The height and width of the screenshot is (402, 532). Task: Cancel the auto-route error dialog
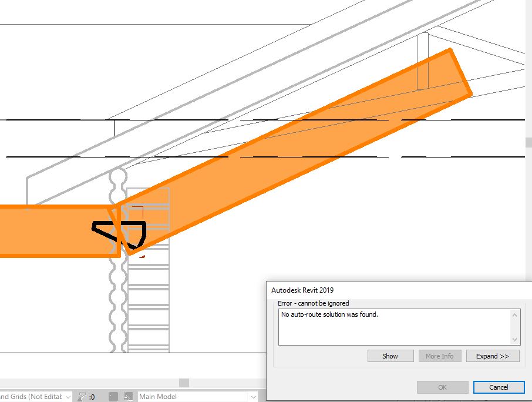tap(499, 387)
